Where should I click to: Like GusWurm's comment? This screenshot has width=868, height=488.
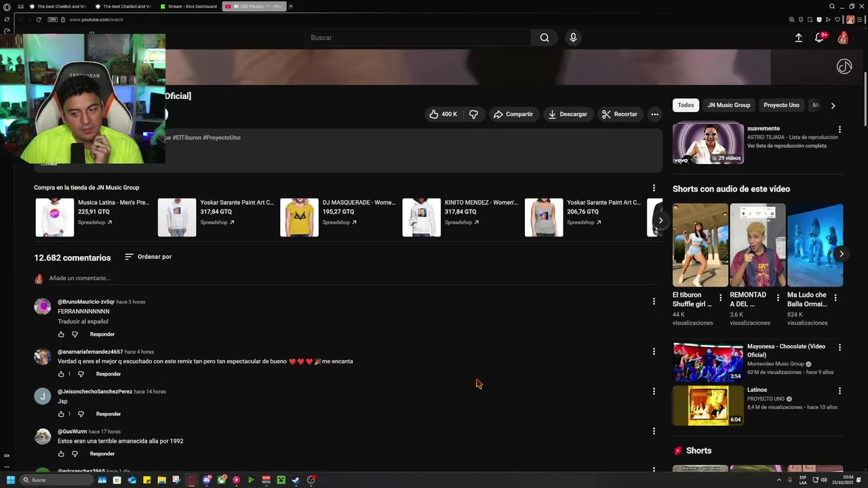(61, 454)
